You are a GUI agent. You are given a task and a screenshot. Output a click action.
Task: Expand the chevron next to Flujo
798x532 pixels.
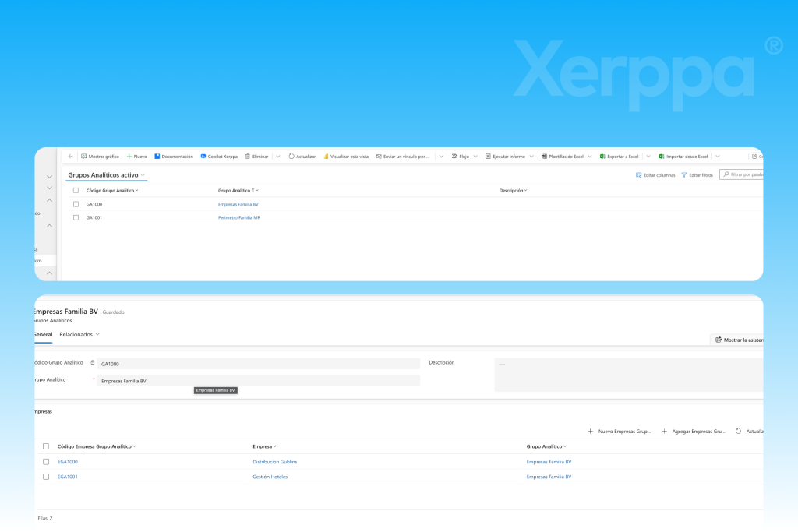pos(475,156)
